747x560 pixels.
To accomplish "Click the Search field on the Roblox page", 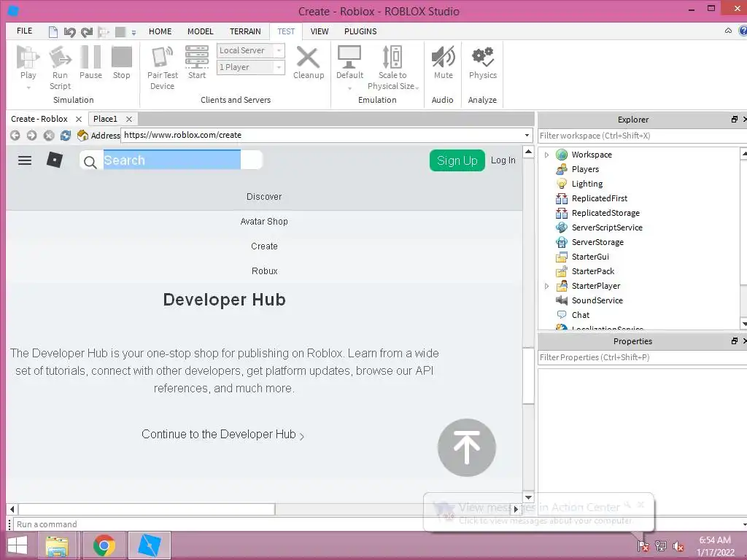I will coord(171,160).
